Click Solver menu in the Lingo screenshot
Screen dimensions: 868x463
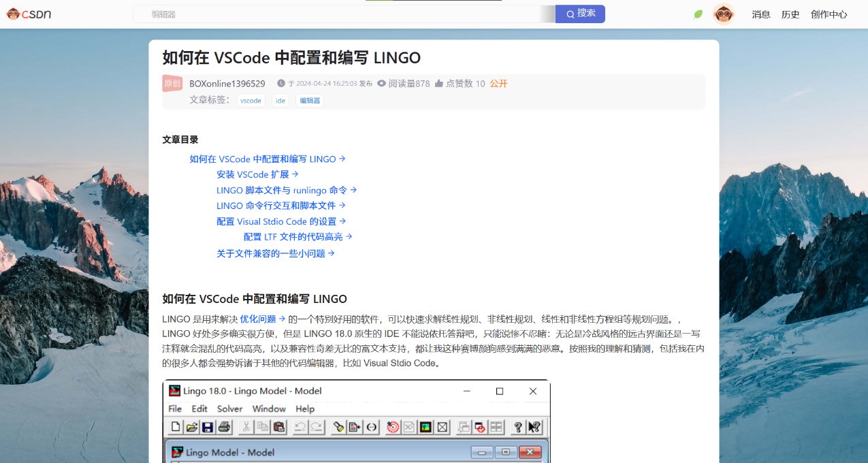229,409
